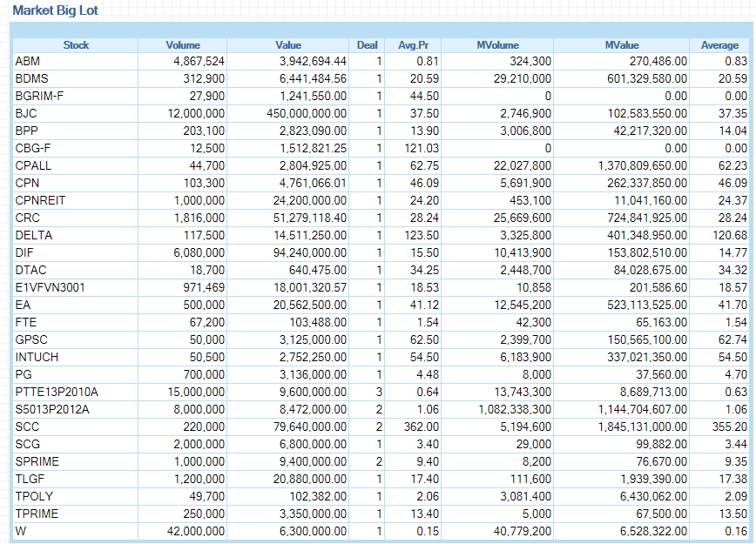Image resolution: width=756 pixels, height=544 pixels.
Task: Click stock symbol BGRIM-F
Action: (39, 97)
